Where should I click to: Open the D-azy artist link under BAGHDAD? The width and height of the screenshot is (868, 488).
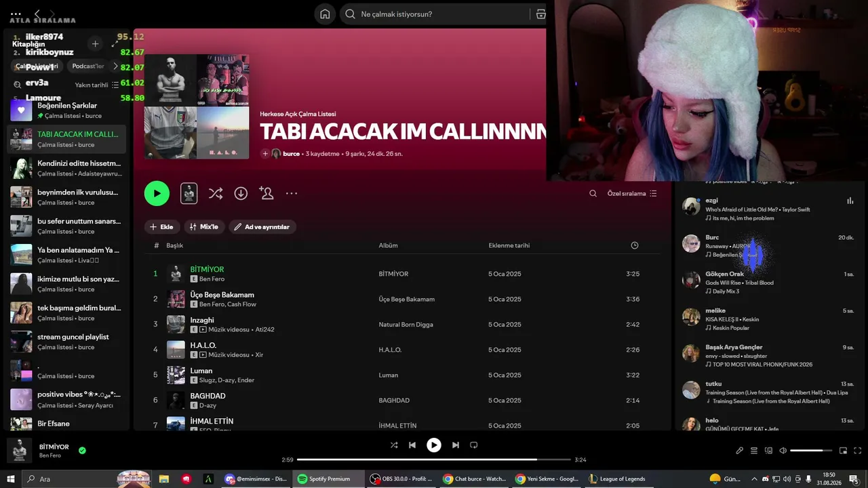pyautogui.click(x=208, y=405)
